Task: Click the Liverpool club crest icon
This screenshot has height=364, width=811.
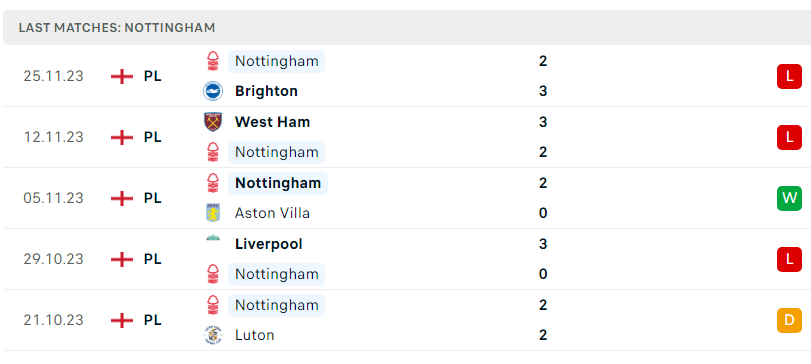Action: click(x=213, y=239)
